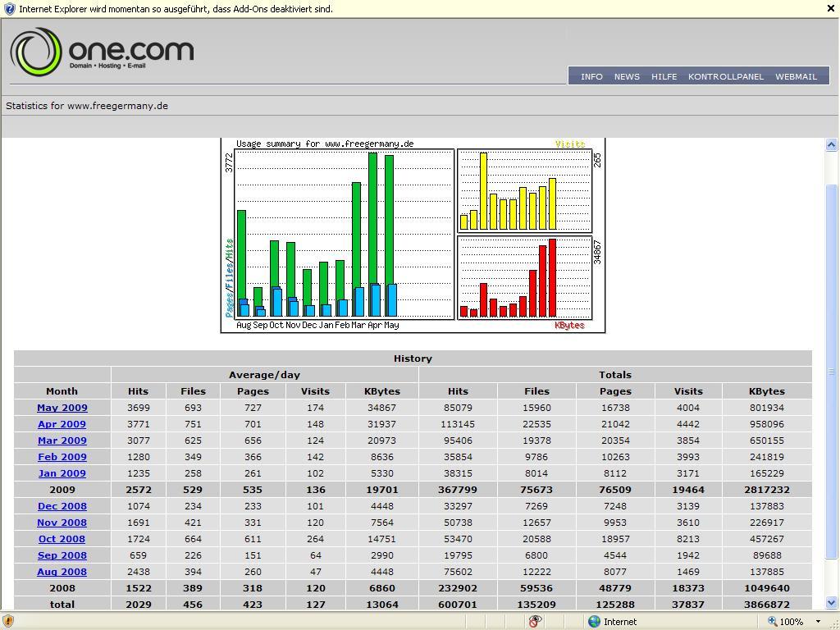Click Oct 2008 total visits value 8213

[x=688, y=539]
